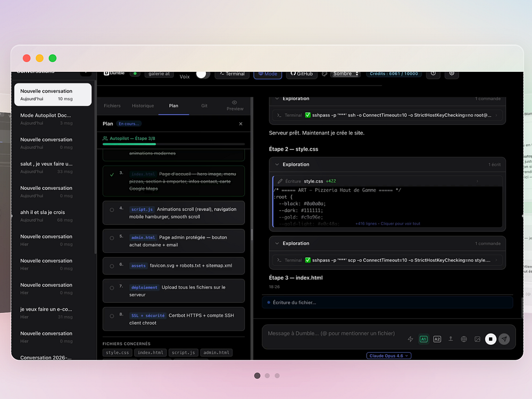
Task: Open the Claude Opus 4.6 model dropdown
Action: coord(389,355)
